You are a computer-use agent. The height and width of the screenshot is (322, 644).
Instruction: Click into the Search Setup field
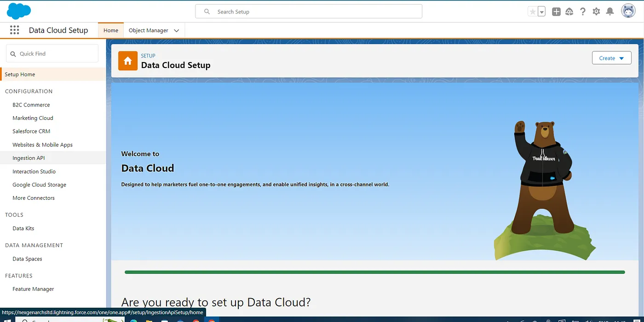pyautogui.click(x=309, y=11)
